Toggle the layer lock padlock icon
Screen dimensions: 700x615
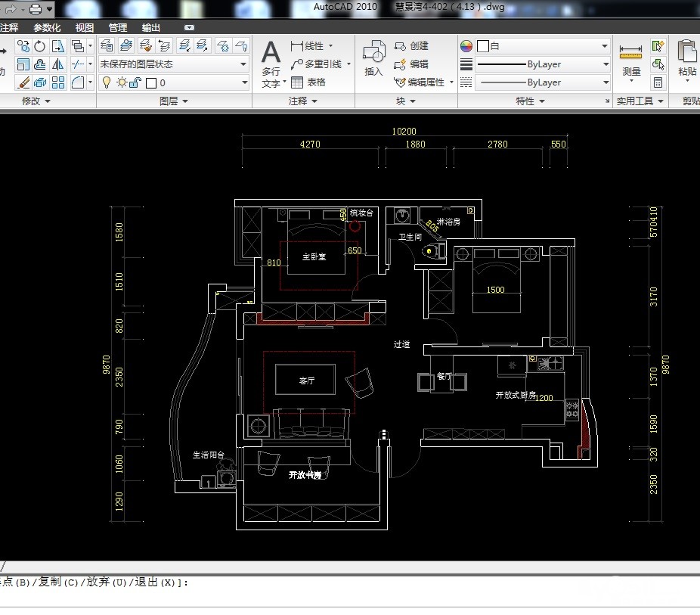click(x=134, y=82)
